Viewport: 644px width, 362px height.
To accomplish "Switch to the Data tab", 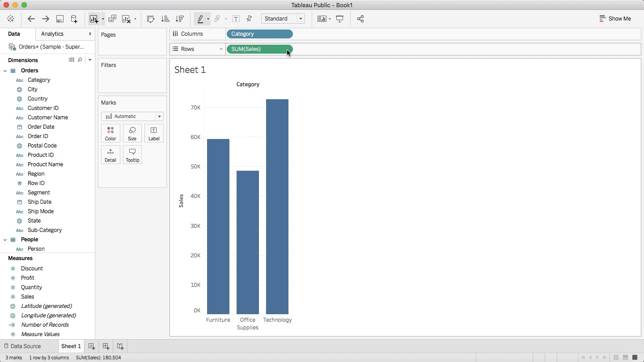I will click(x=14, y=34).
